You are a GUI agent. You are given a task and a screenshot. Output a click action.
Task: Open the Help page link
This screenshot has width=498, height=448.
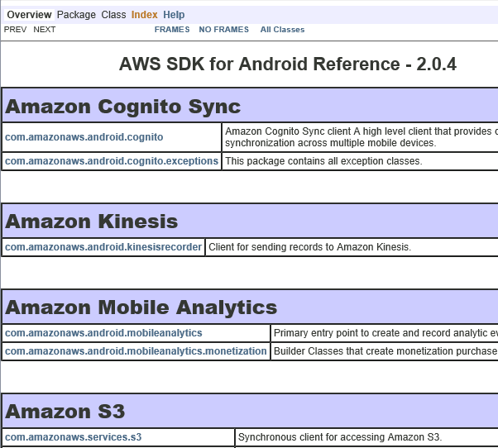click(174, 15)
